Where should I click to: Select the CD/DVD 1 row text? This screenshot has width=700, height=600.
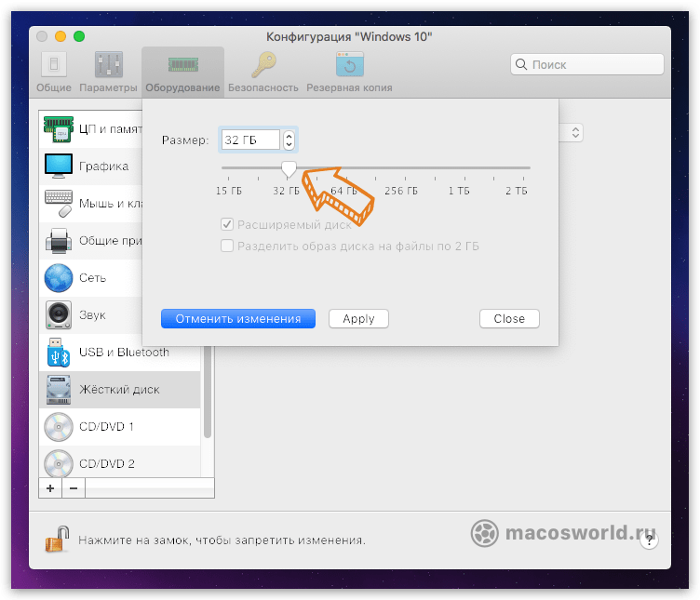(106, 426)
